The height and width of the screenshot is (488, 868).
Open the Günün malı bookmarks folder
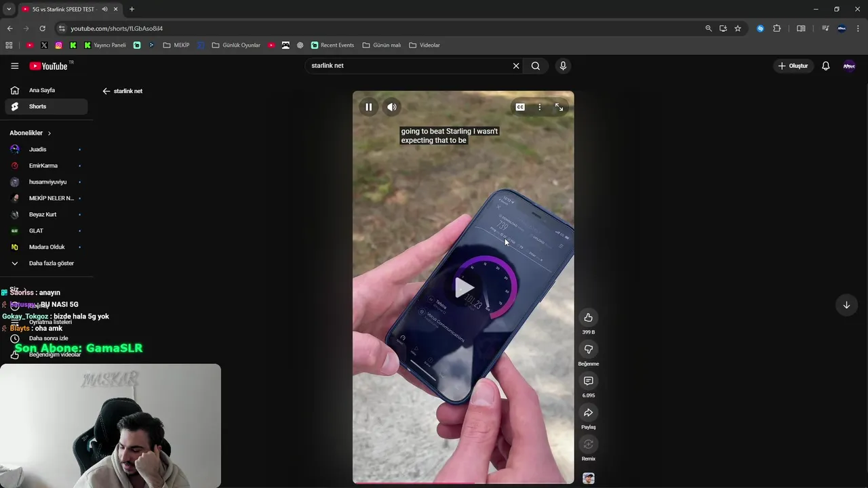click(x=382, y=45)
